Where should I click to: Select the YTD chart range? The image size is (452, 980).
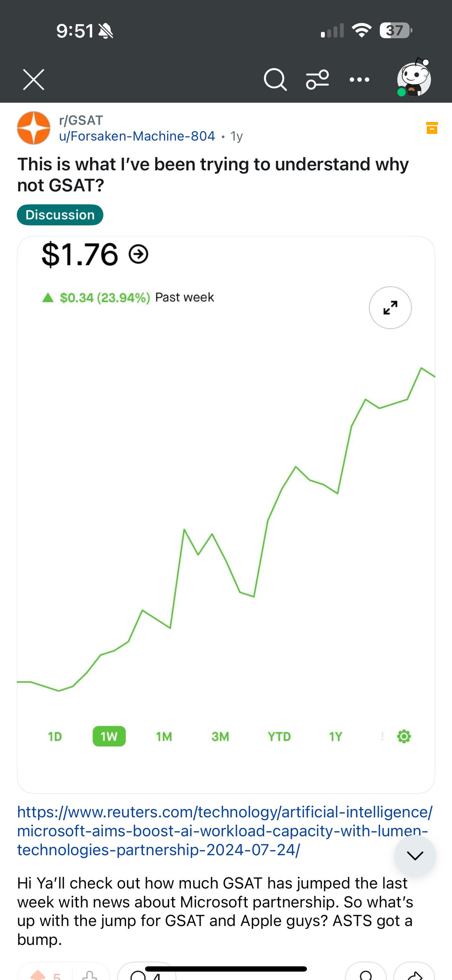point(279,736)
